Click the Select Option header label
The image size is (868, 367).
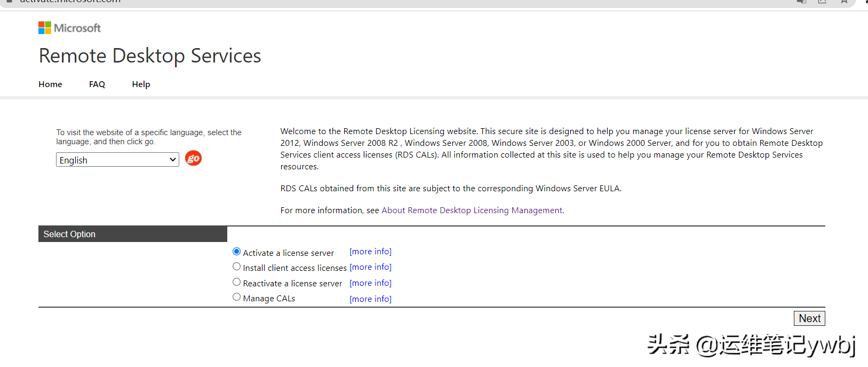69,234
